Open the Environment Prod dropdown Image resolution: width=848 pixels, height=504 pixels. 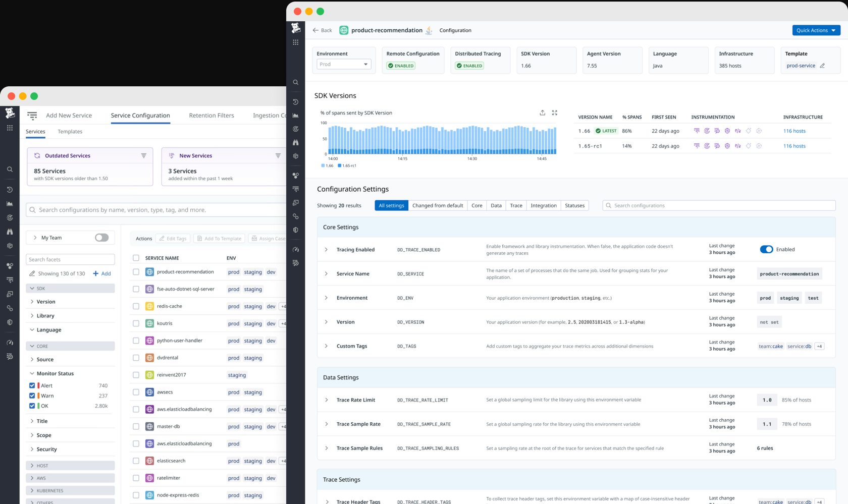(x=344, y=64)
